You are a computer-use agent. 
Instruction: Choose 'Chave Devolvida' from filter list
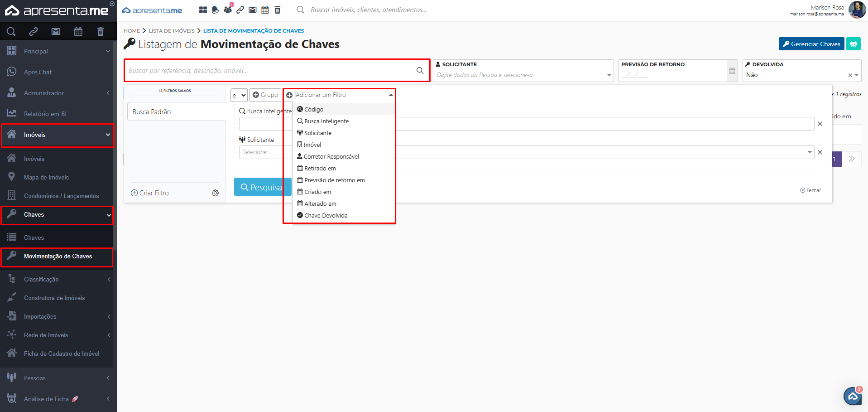326,215
